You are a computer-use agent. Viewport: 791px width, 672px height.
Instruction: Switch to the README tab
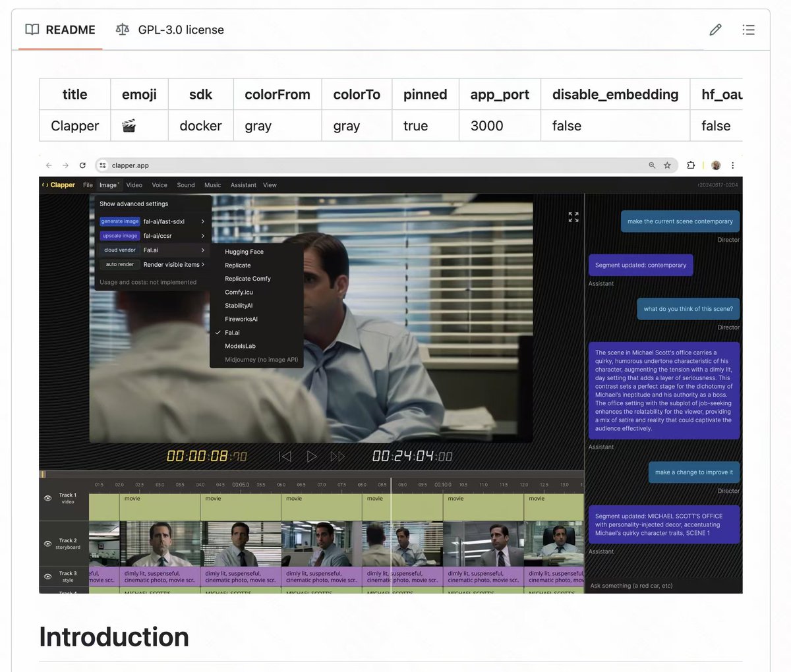pos(60,30)
